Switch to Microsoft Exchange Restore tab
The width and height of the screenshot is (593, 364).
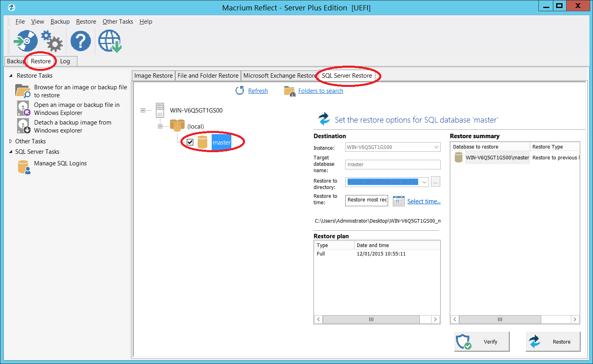click(x=280, y=76)
